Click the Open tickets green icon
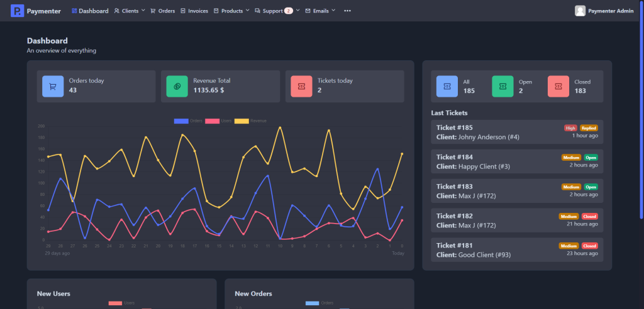Image resolution: width=644 pixels, height=309 pixels. point(502,87)
